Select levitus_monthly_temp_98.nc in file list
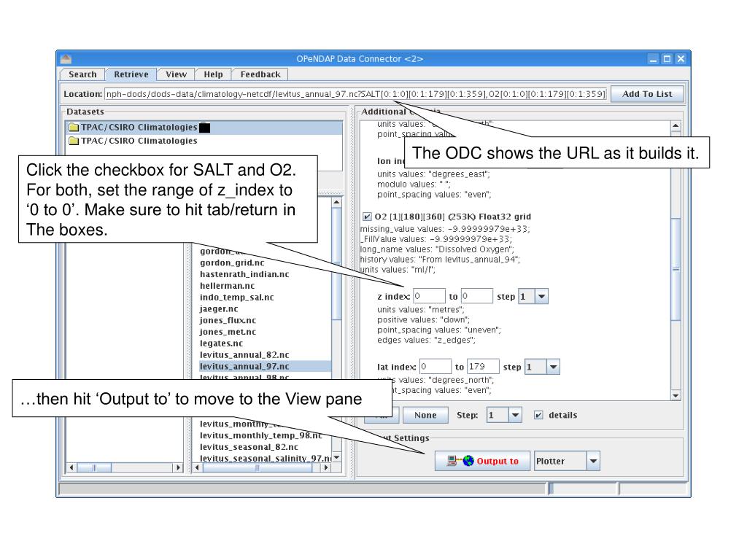This screenshot has width=747, height=560. [260, 435]
